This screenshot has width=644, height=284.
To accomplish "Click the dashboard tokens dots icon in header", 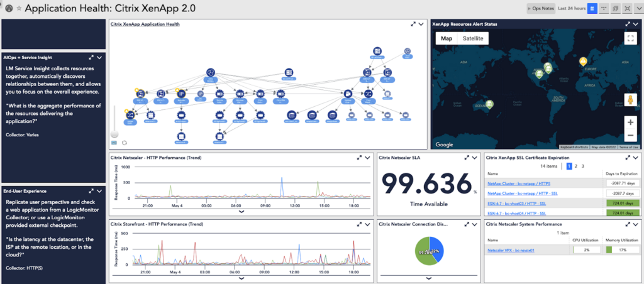I will click(x=603, y=8).
